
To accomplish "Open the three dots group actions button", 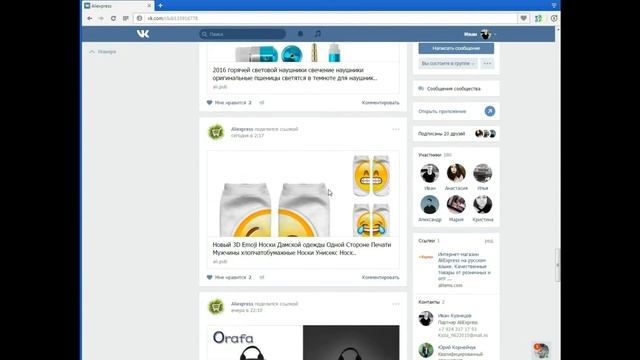I will [x=487, y=64].
